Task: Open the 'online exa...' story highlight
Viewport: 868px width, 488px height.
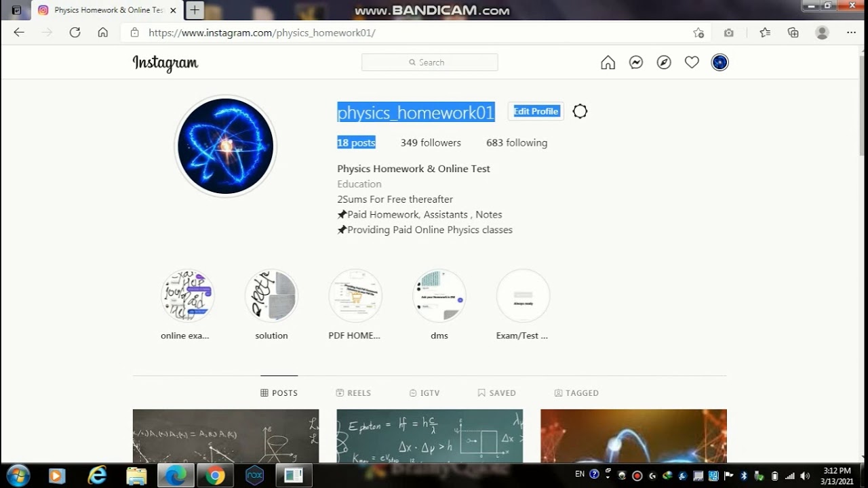Action: 188,296
